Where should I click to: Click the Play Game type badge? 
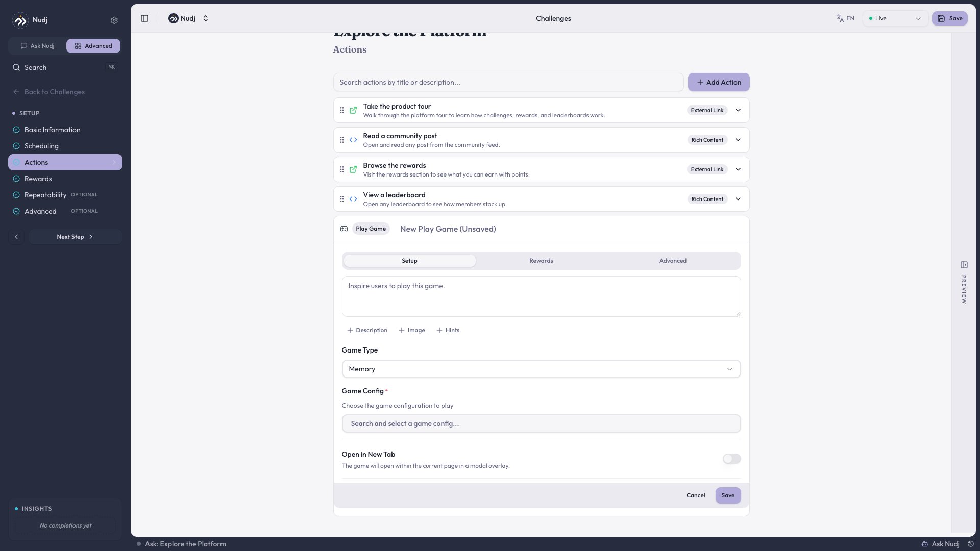(371, 229)
